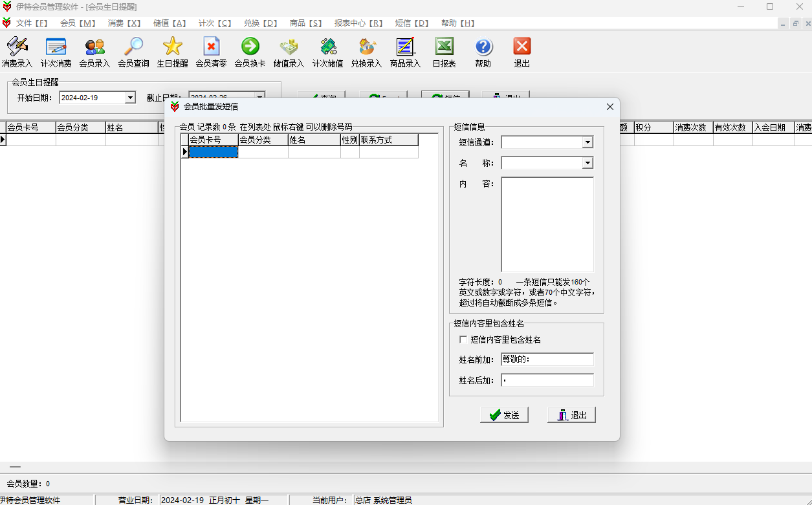This screenshot has height=505, width=812.
Task: Open the 商品录入 toolbar icon
Action: [x=405, y=52]
